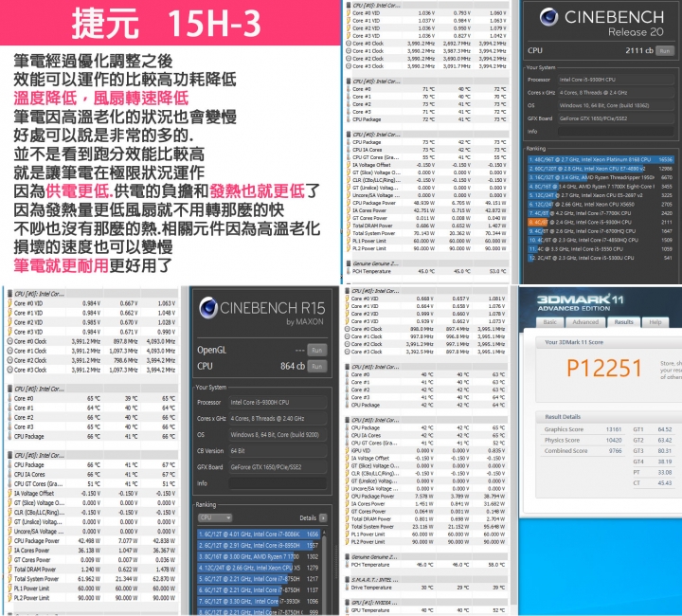Click the P12251 score in 3DMark 11
The image size is (682, 616).
603,369
